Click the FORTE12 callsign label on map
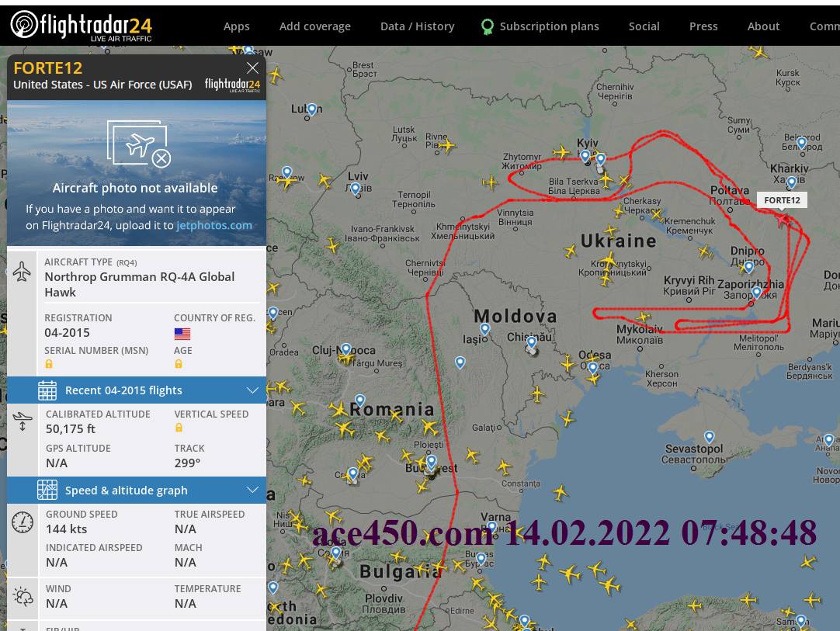 pyautogui.click(x=782, y=199)
